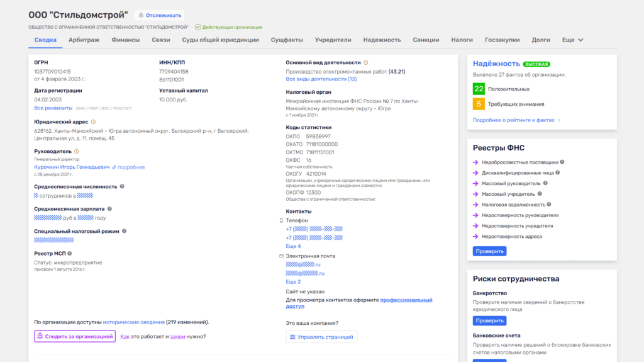This screenshot has width=644, height=362.
Task: Expand Еще 4 phone numbers
Action: (293, 246)
